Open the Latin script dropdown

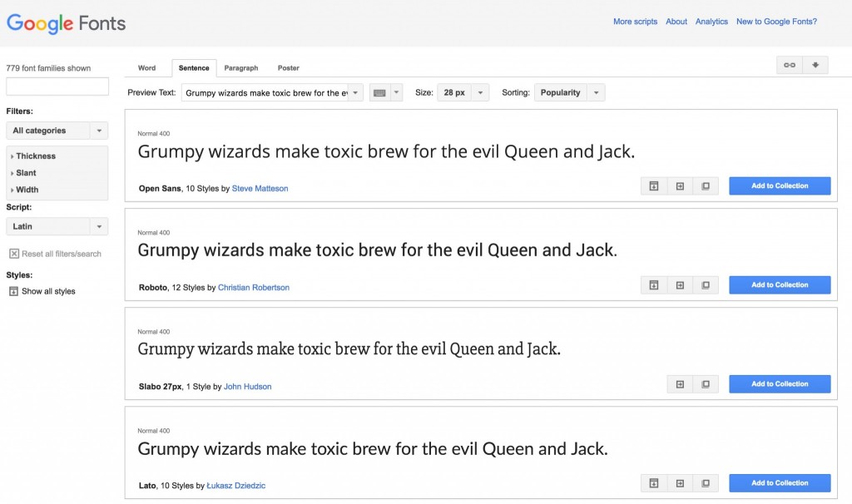pyautogui.click(x=57, y=226)
